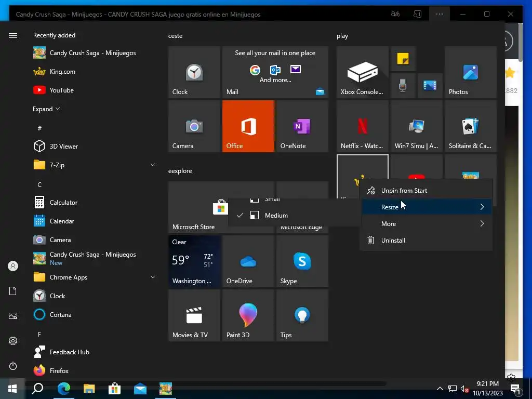Open the Movies & TV tile
The image size is (532, 399).
click(194, 315)
